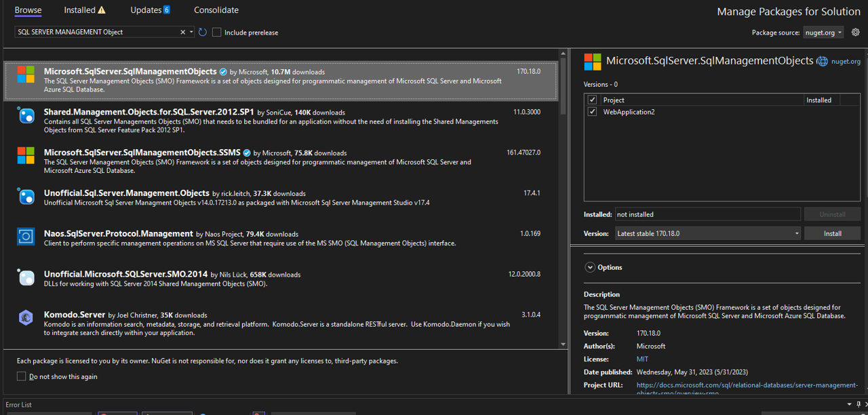Open Error List window options dropdown arrow
This screenshot has height=415, width=868.
click(849, 405)
